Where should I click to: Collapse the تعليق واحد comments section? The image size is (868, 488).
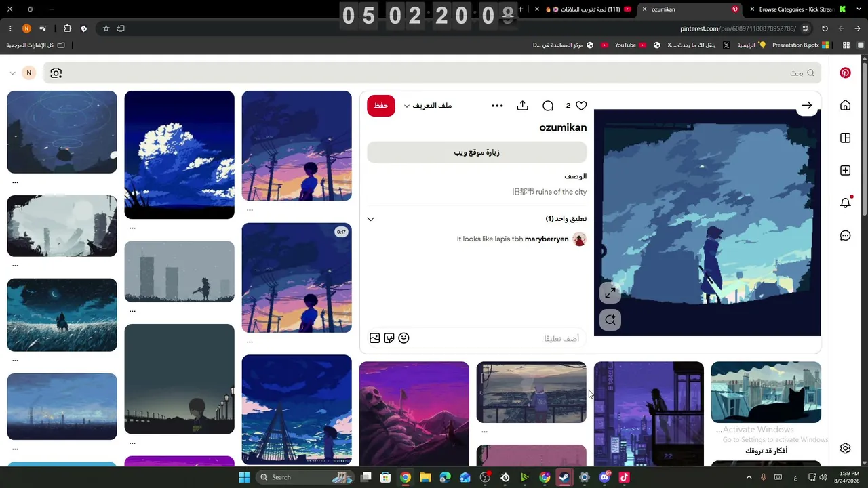(x=370, y=219)
